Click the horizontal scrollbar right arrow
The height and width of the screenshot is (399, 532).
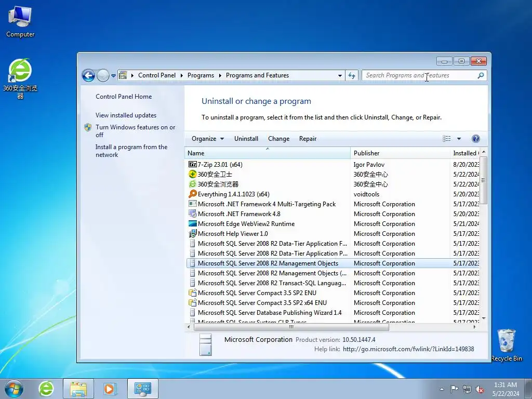[x=474, y=327]
